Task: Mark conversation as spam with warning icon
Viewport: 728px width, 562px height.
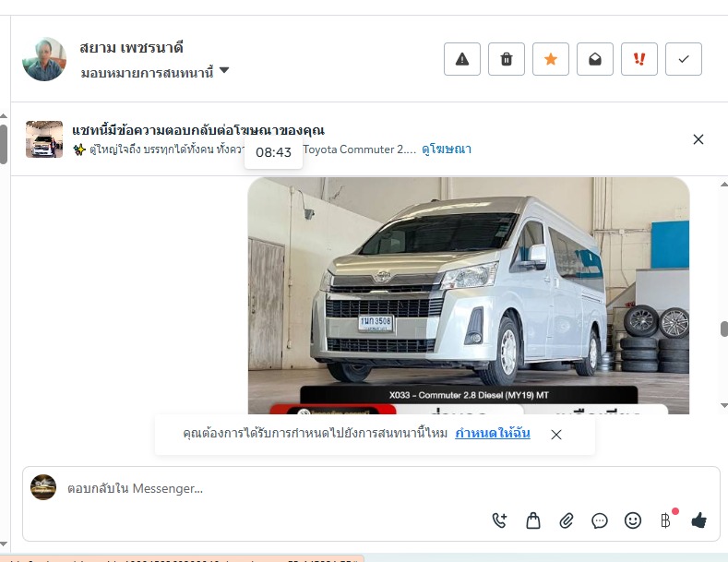Action: coord(462,59)
